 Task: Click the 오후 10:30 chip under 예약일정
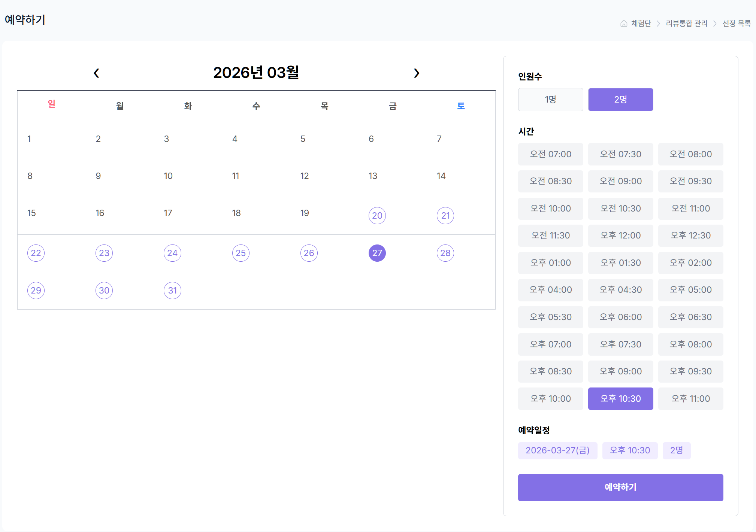pyautogui.click(x=630, y=450)
